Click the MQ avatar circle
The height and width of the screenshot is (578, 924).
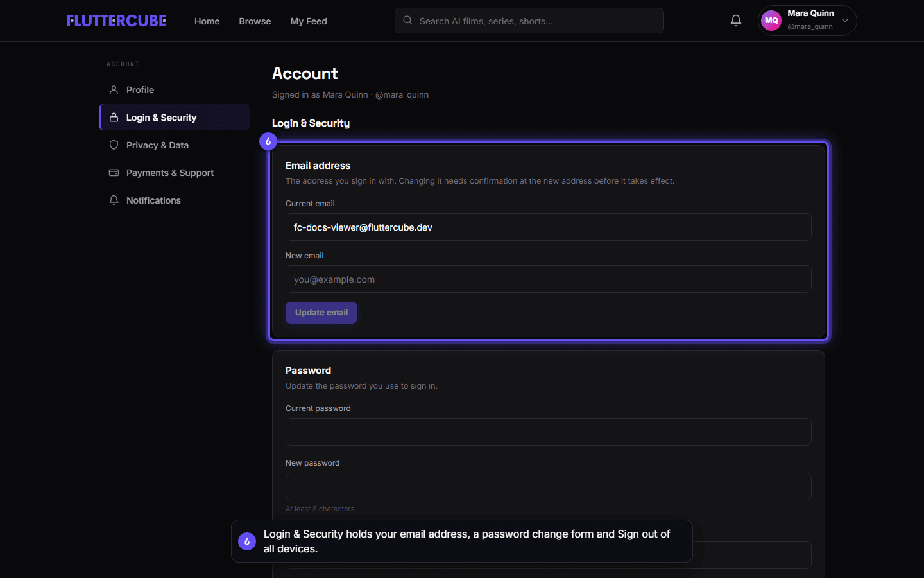[x=771, y=21]
